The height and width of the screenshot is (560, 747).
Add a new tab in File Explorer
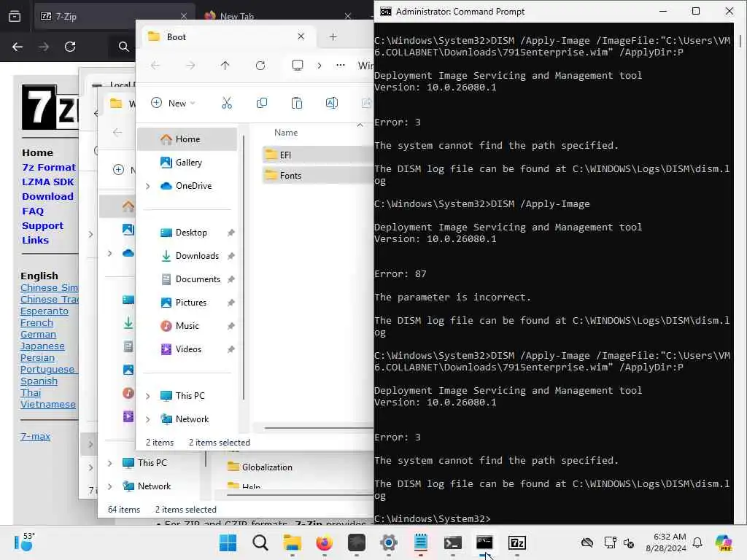pos(333,36)
